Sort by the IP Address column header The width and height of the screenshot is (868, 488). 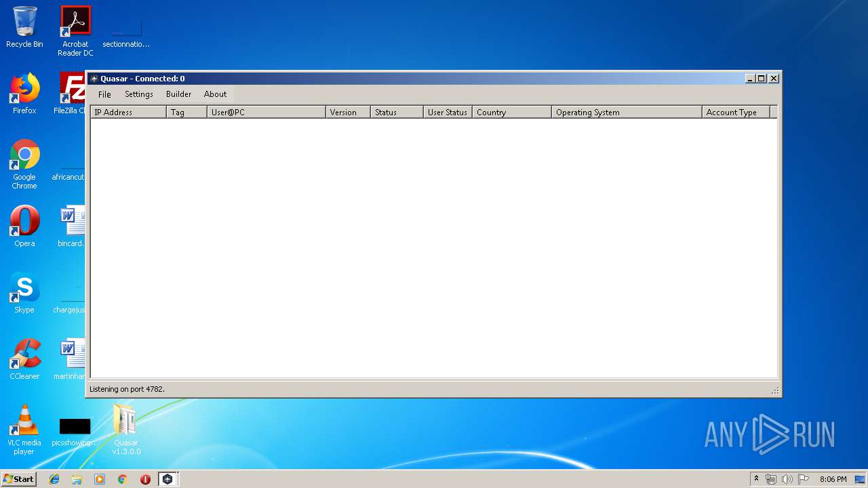[128, 113]
